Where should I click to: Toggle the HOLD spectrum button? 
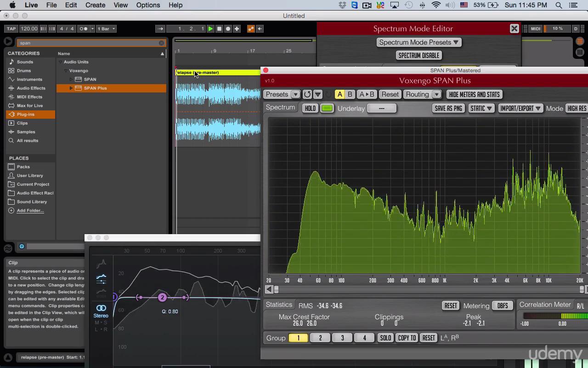tap(310, 109)
